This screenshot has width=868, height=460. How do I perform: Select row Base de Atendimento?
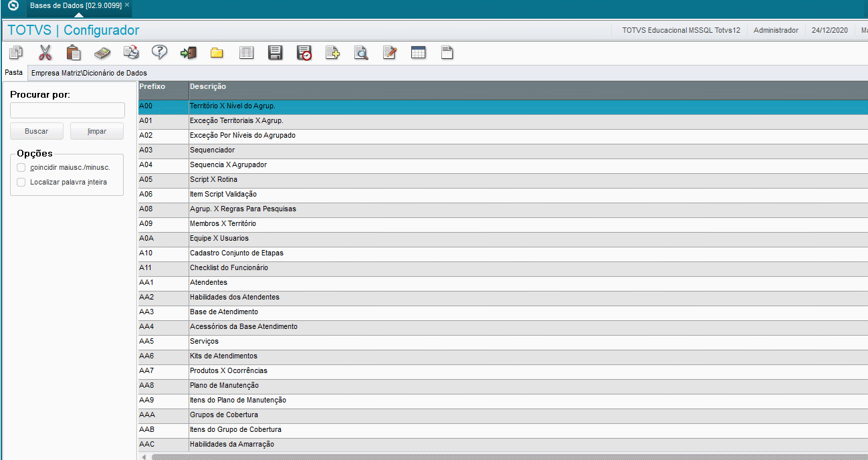pyautogui.click(x=503, y=312)
